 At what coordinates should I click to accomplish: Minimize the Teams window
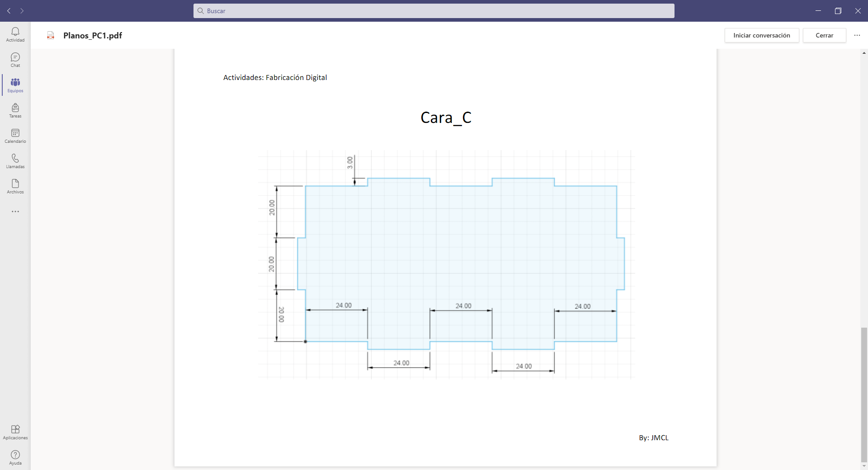tap(818, 11)
